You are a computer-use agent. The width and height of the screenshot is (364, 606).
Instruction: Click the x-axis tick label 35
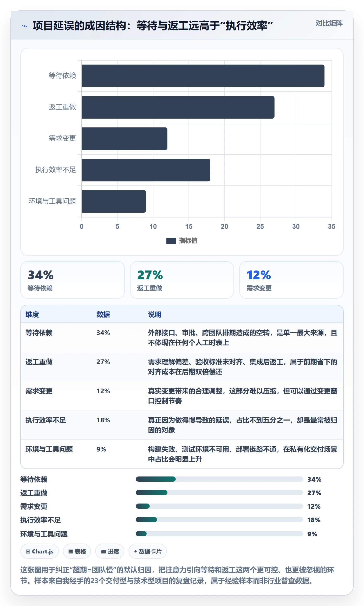click(331, 227)
